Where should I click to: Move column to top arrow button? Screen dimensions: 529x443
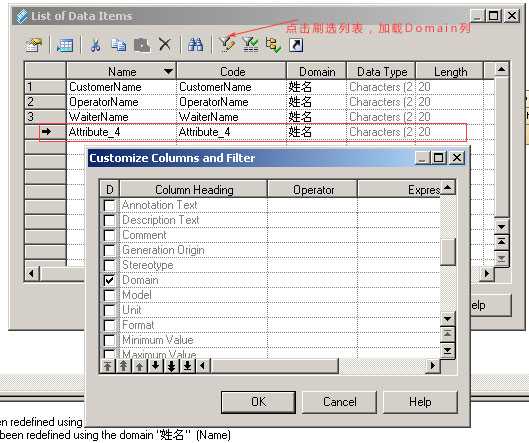pos(108,366)
